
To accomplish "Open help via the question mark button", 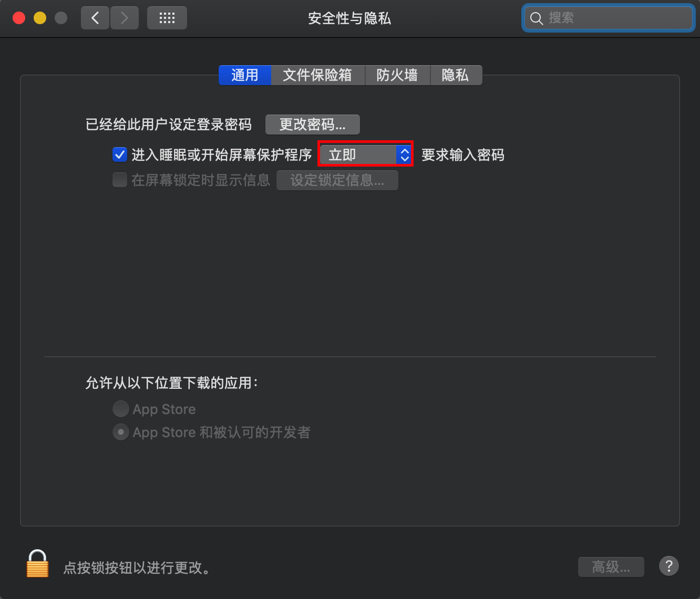I will 669,566.
